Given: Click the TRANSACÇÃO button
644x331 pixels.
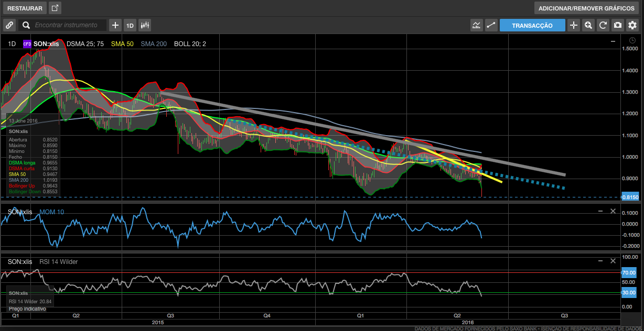Looking at the screenshot, I should pos(532,25).
